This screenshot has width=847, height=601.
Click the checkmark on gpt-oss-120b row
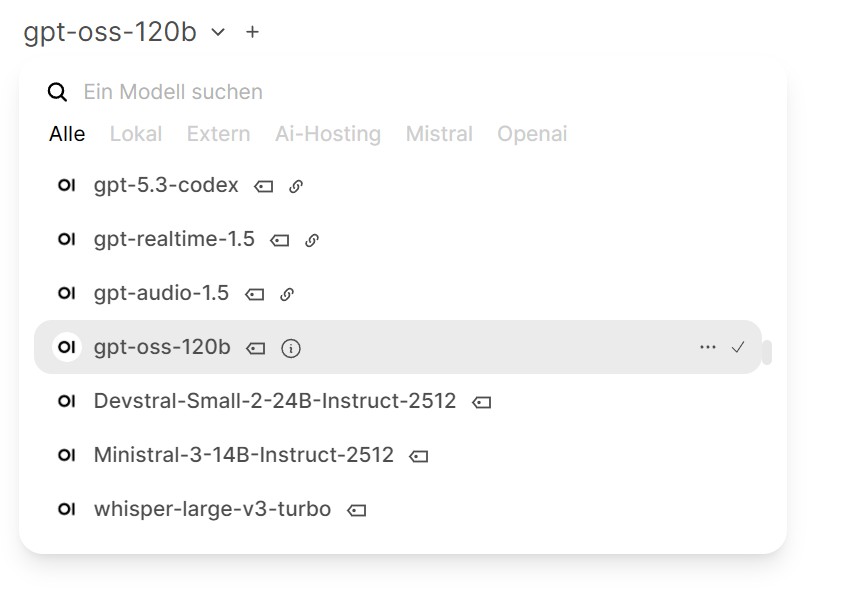[x=738, y=347]
